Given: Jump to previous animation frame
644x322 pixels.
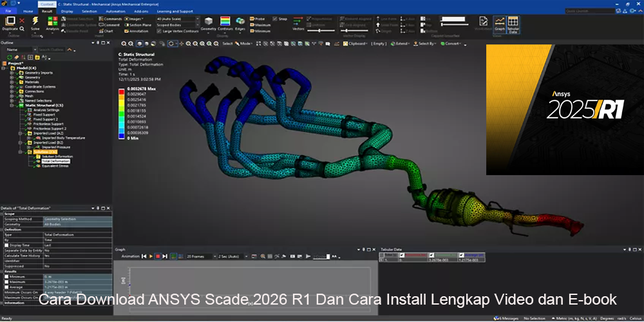Looking at the screenshot, I should tap(144, 256).
